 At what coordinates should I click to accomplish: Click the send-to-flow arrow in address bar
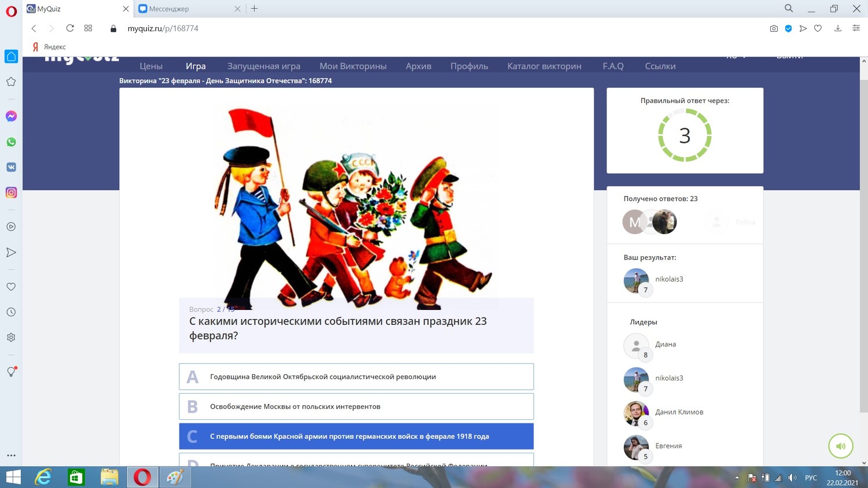(803, 28)
